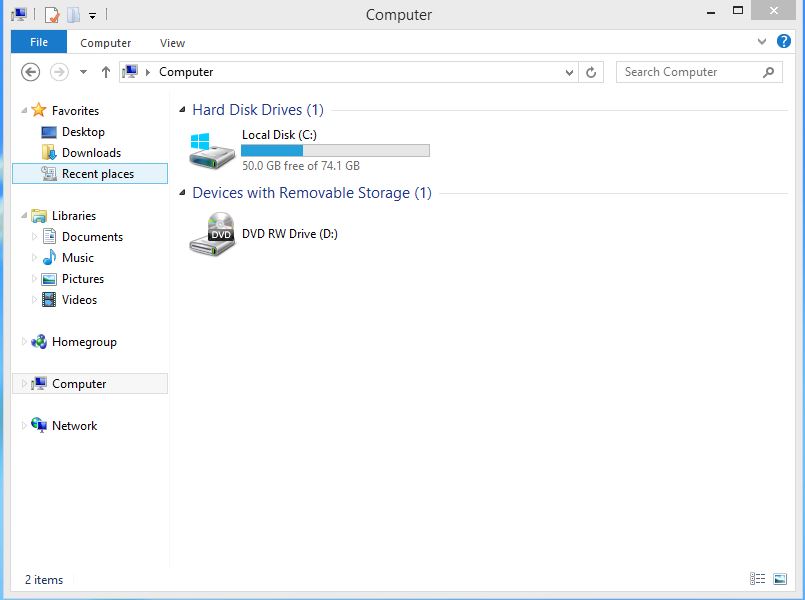Click the 2 items status text
Screen dimensions: 805x600
tap(44, 580)
